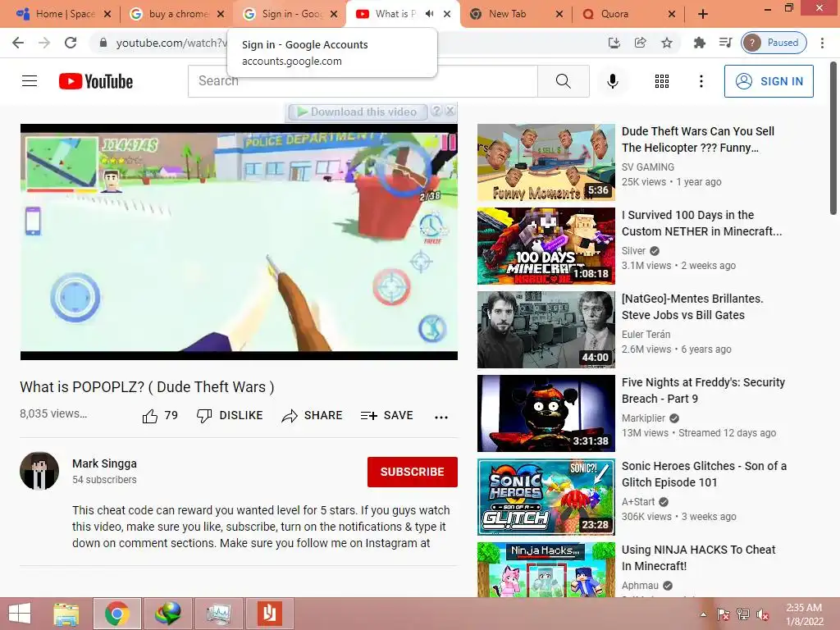The image size is (840, 630).
Task: Open Sonic Heroes Glitches video title
Action: pyautogui.click(x=704, y=474)
